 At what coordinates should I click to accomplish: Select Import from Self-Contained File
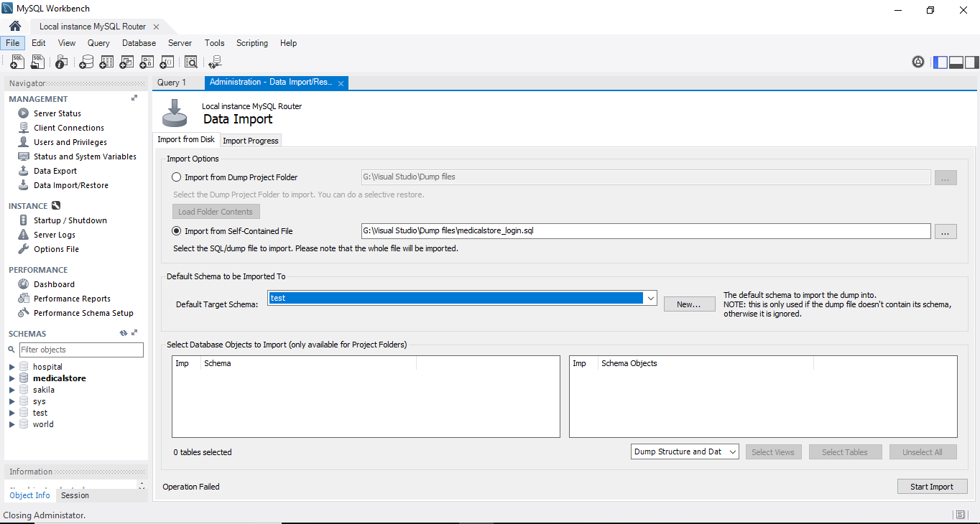pyautogui.click(x=176, y=230)
